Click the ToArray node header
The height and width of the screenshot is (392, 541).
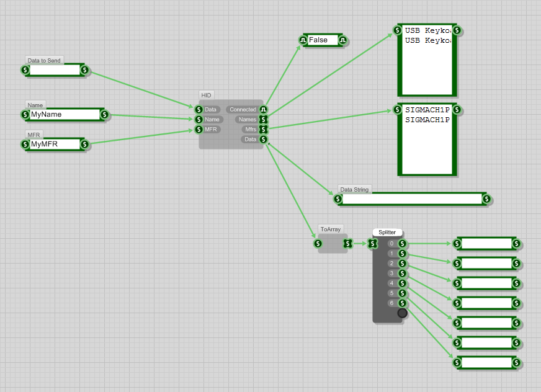[x=331, y=229]
